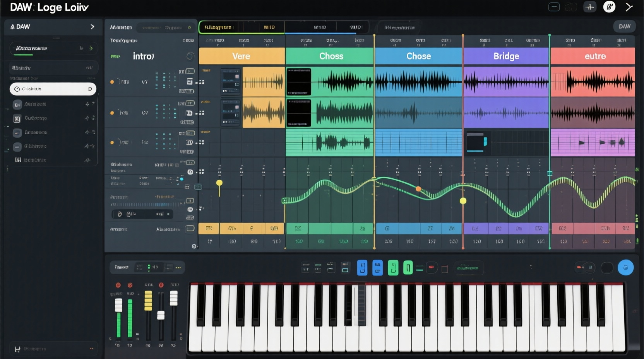This screenshot has width=644, height=359.
Task: Select the Choss section tab
Action: click(x=331, y=56)
